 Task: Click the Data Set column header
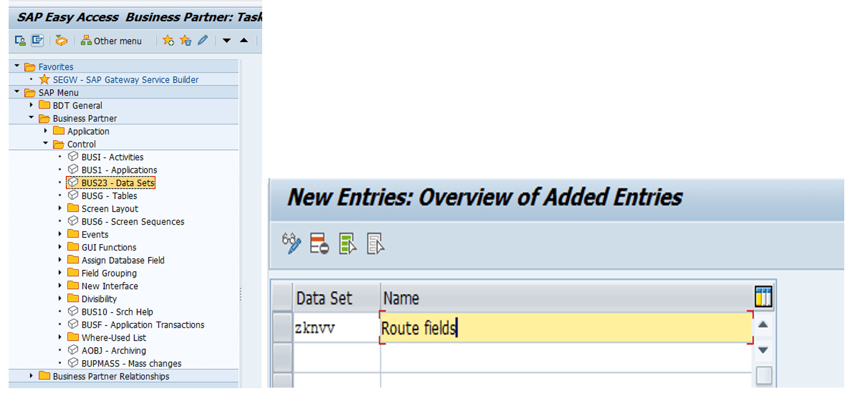337,298
